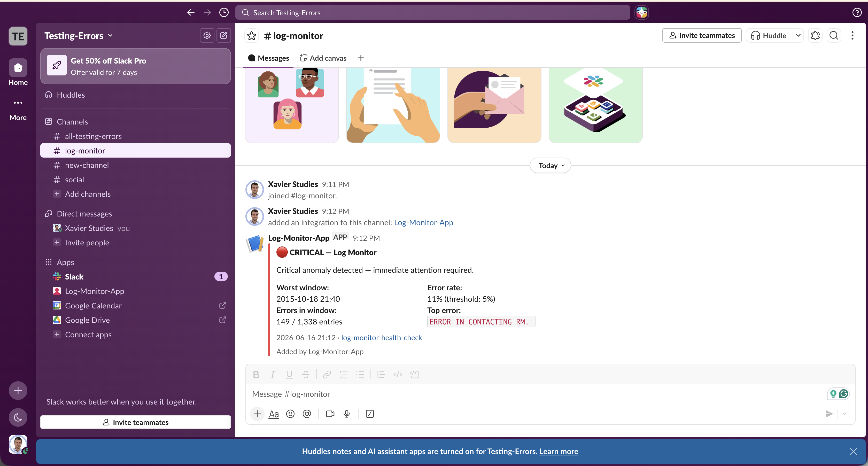Click the send message arrow
Viewport: 868px width, 466px height.
(829, 414)
